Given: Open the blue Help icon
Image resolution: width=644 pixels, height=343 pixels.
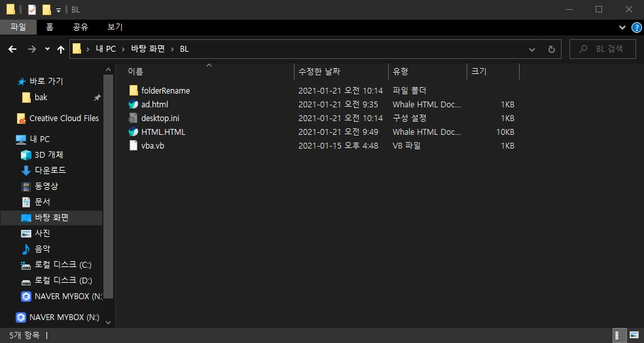Looking at the screenshot, I should click(637, 27).
